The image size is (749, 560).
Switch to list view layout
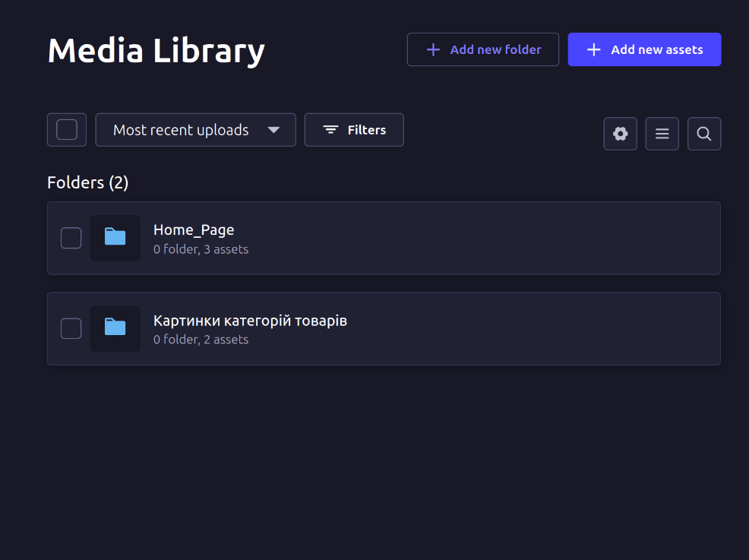[x=662, y=134]
